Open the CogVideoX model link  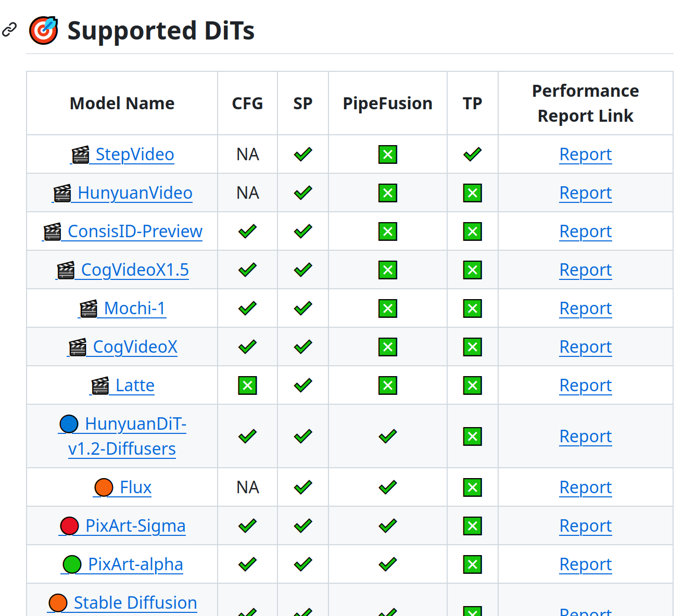point(122,347)
